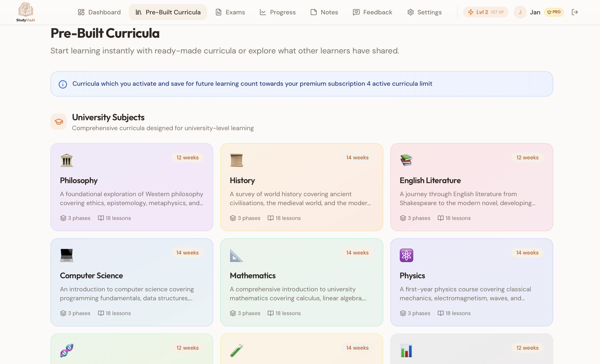
Task: Click the Philosophy card description text
Action: 131,198
